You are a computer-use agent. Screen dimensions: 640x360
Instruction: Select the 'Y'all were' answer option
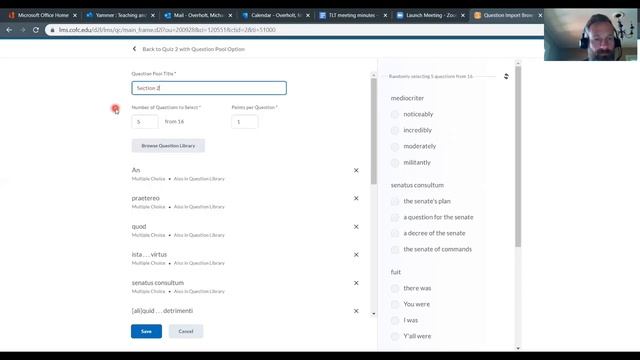point(395,336)
